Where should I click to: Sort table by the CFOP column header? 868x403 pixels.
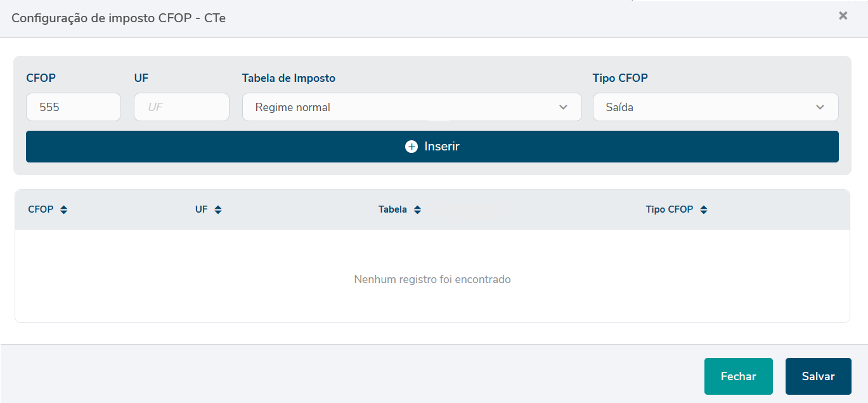pyautogui.click(x=41, y=209)
